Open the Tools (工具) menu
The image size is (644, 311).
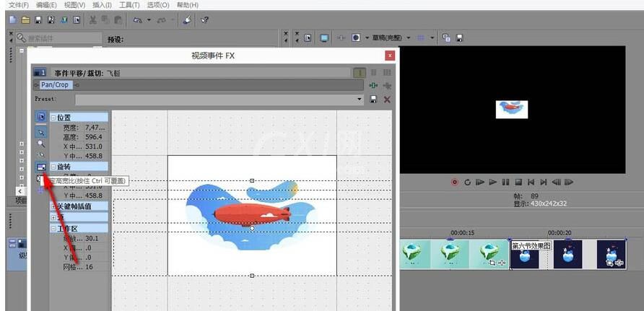pos(129,5)
